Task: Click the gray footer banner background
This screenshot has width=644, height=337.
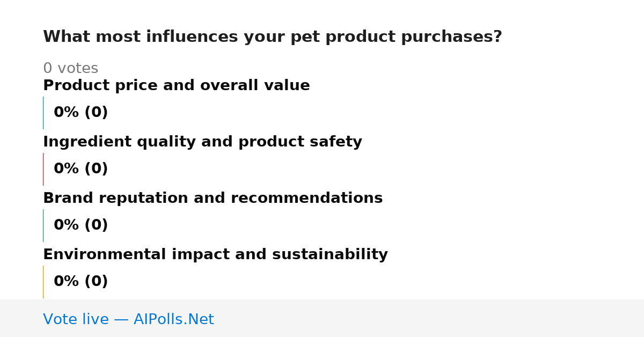Action: tap(429, 318)
